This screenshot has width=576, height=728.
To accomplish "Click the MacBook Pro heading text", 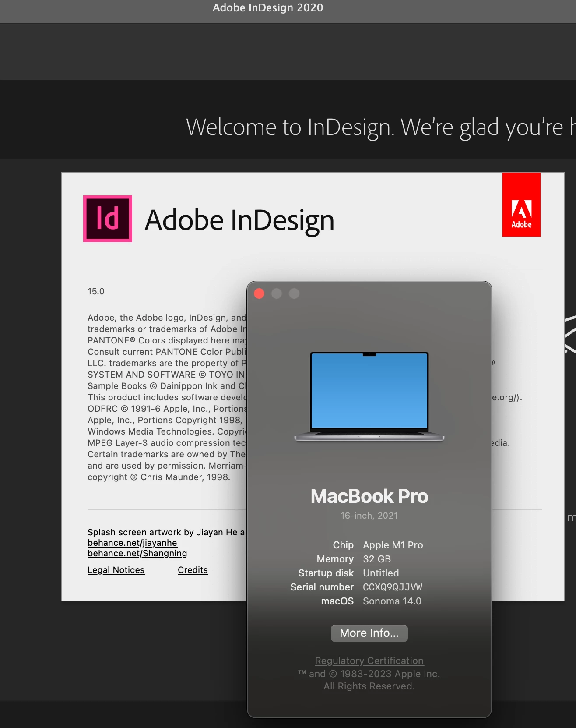I will pyautogui.click(x=369, y=496).
